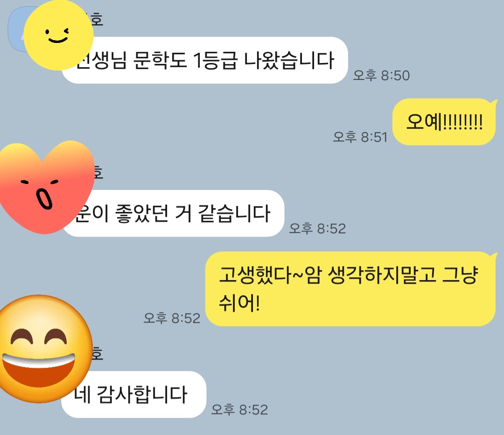Click timestamp left of '고생했다' bubble
Image resolution: width=504 pixels, height=435 pixels.
click(x=172, y=318)
